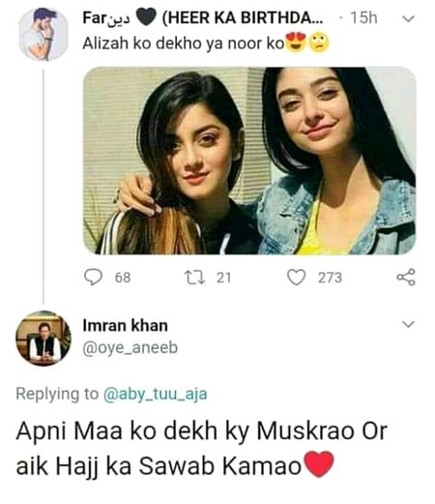
Task: Open the 'HEER KA BIRTHDA...' display name
Action: coord(242,17)
